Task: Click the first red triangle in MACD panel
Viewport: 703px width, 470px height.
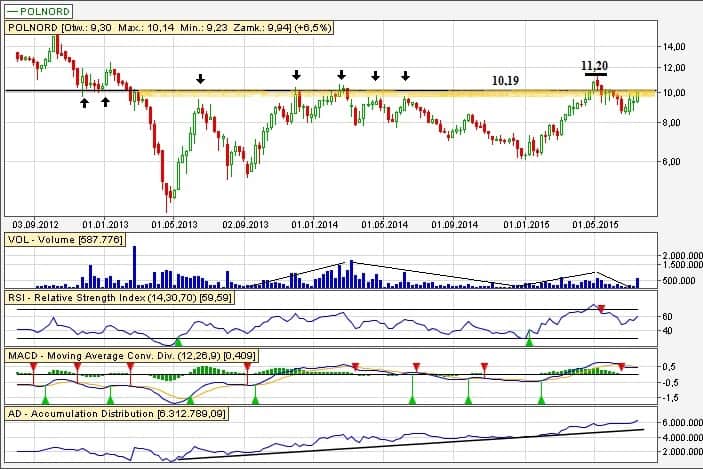Action: click(33, 367)
